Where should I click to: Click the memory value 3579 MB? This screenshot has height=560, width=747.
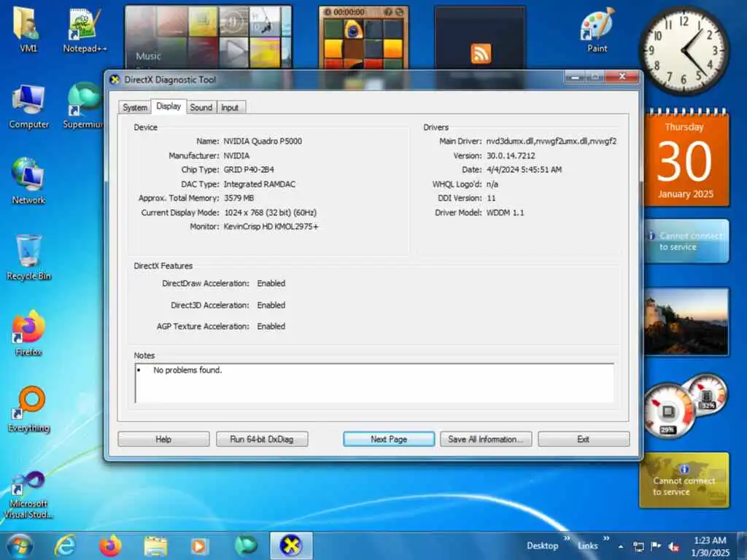click(x=239, y=198)
